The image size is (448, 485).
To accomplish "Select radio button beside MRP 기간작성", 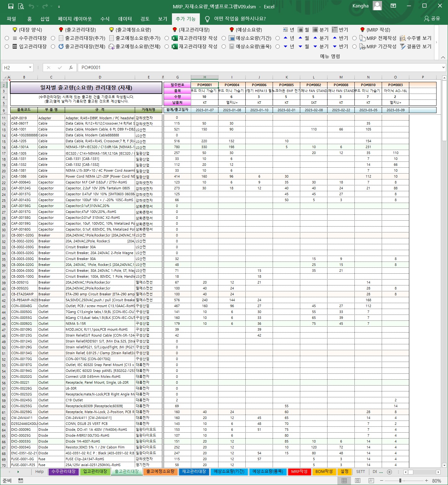I will (x=354, y=46).
